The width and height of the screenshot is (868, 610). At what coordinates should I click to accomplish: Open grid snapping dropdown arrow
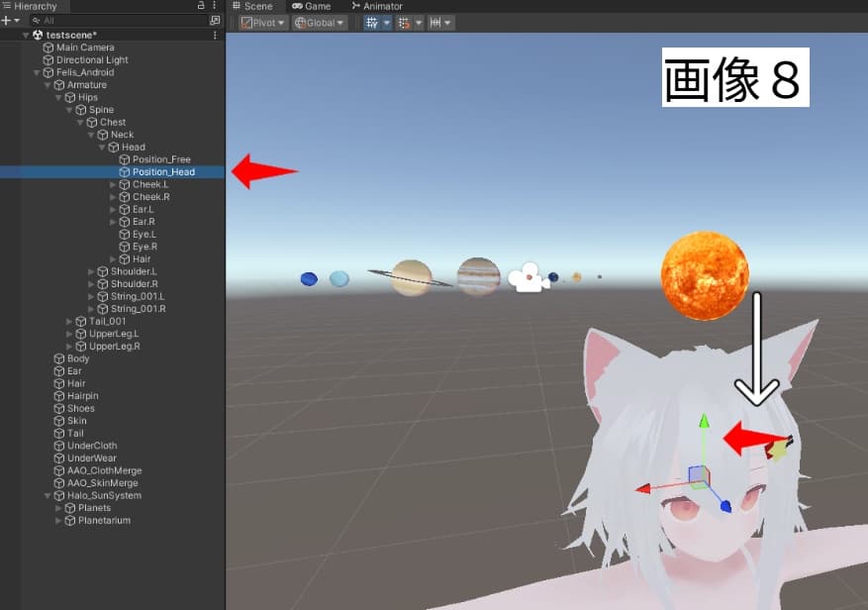click(x=419, y=23)
